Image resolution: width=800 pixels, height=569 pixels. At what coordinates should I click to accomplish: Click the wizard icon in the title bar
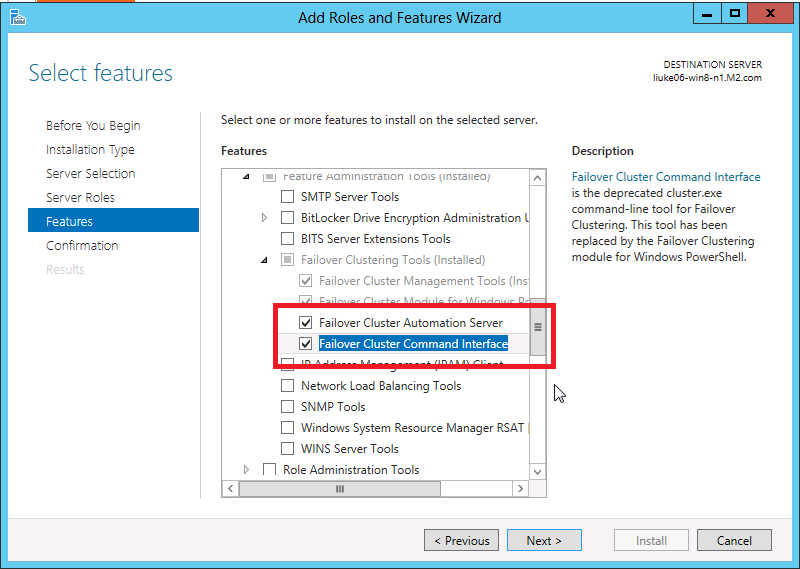tap(17, 17)
